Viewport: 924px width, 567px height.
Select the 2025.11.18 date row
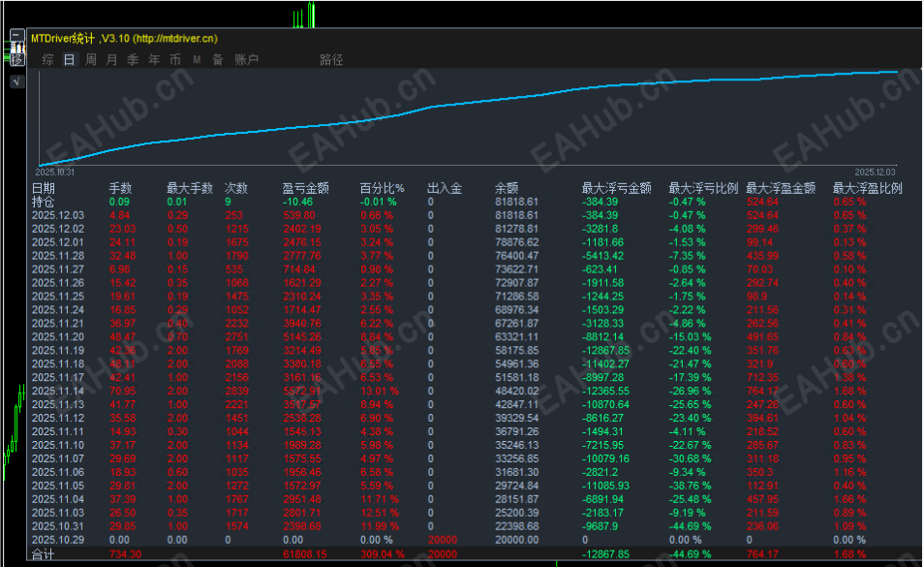pos(58,363)
